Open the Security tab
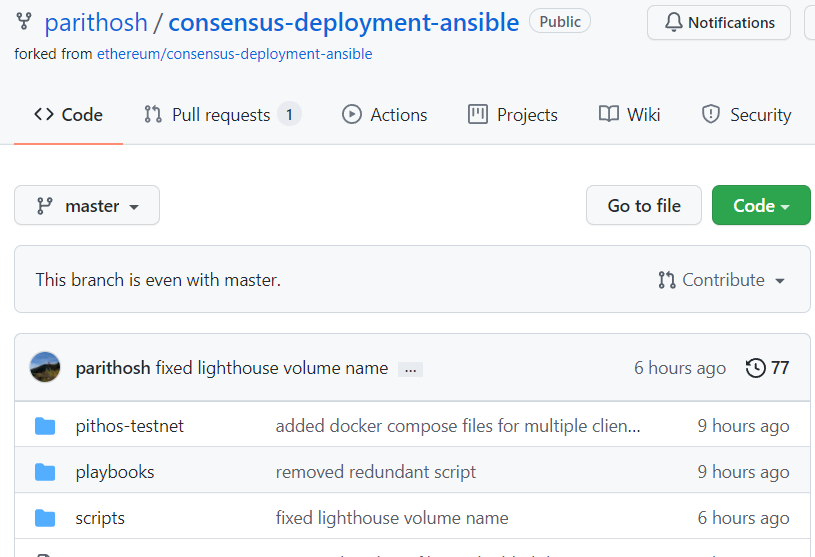This screenshot has height=557, width=815. (x=746, y=115)
